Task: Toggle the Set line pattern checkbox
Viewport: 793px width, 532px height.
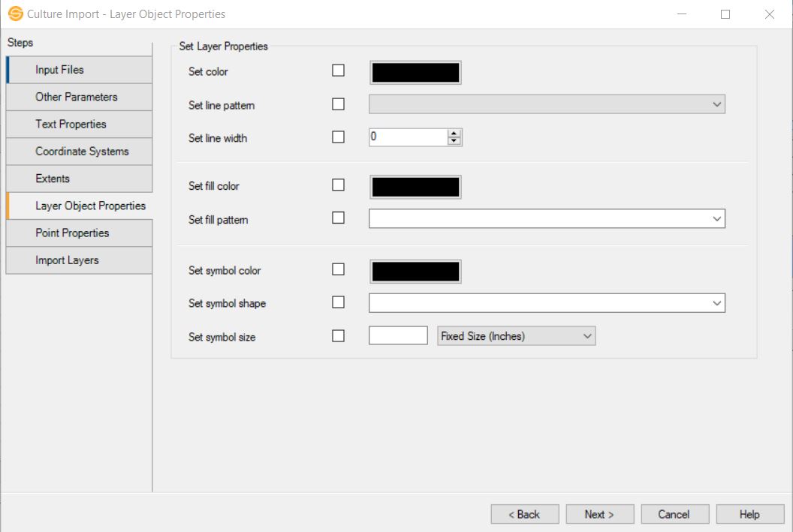Action: [338, 104]
